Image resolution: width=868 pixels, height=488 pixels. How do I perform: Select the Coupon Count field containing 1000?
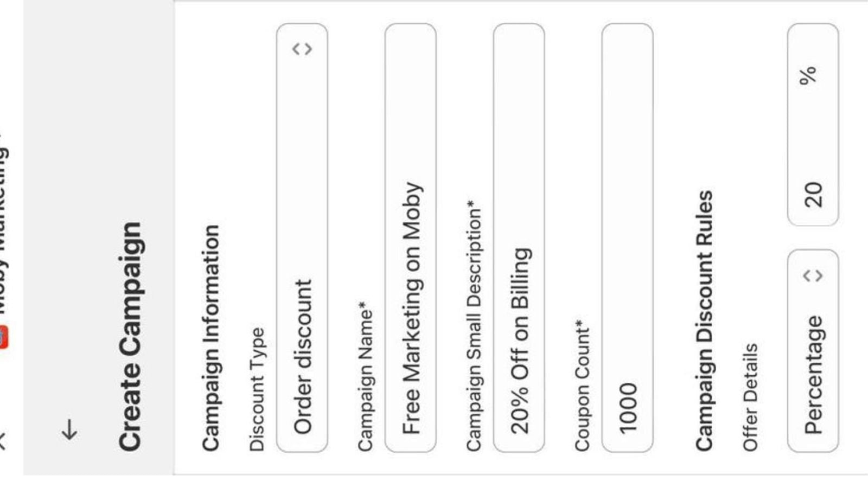(x=628, y=237)
